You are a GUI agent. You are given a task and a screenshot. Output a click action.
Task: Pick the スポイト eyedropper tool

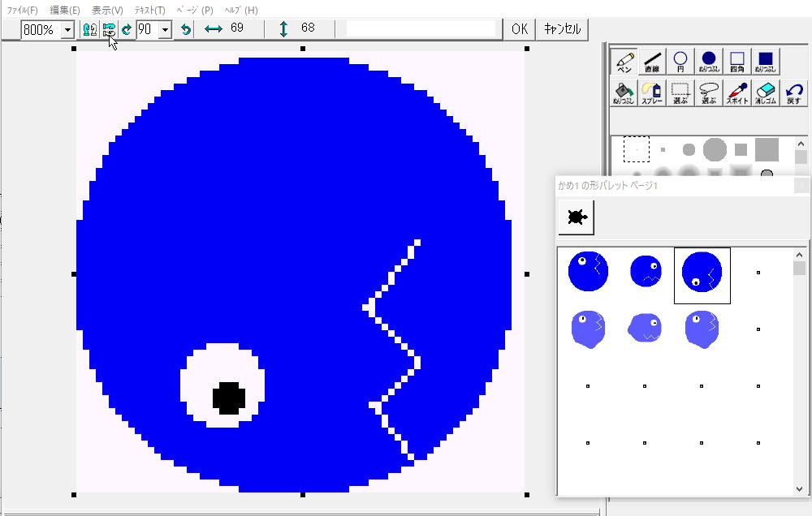(x=737, y=93)
